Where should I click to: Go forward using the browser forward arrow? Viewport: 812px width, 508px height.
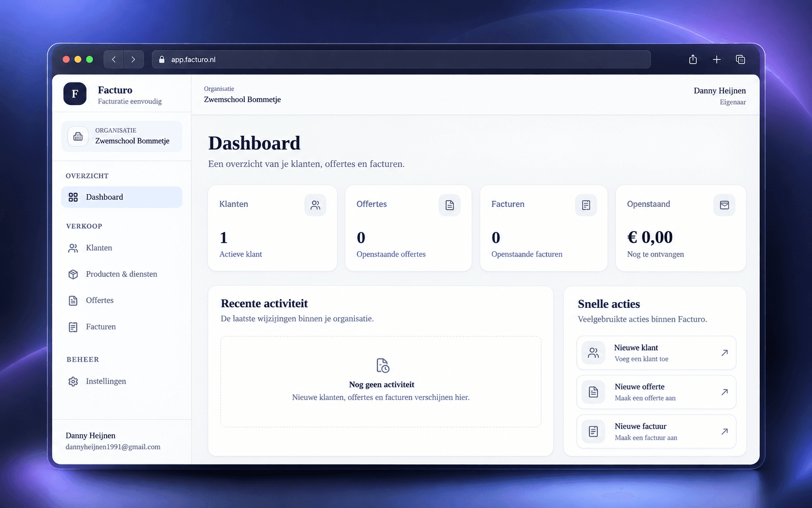click(x=133, y=59)
